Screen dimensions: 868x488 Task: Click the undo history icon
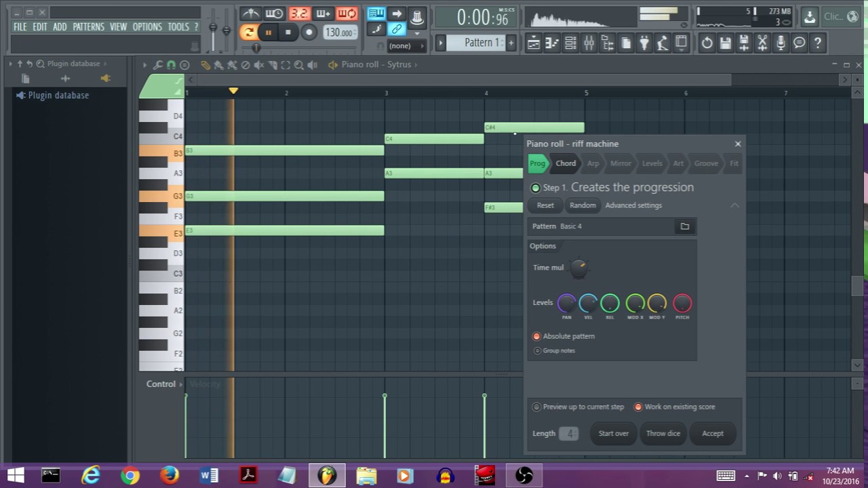(707, 43)
